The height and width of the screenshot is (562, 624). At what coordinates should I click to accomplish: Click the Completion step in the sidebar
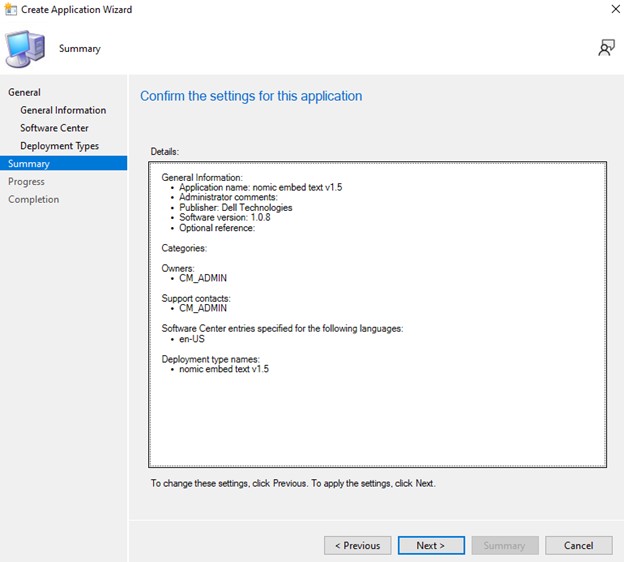[x=34, y=200]
